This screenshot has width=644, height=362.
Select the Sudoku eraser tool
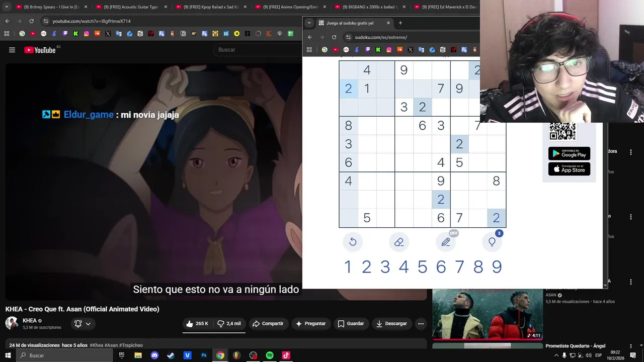399,242
